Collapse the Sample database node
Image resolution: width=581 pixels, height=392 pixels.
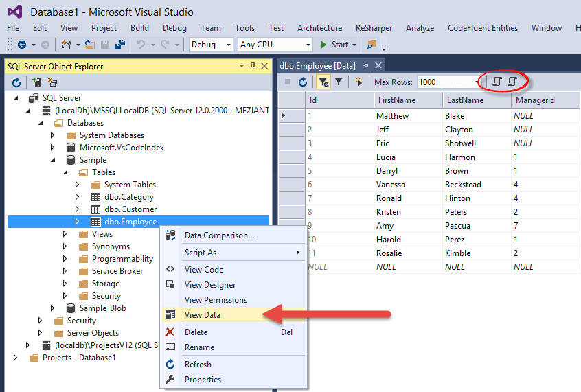(x=53, y=160)
